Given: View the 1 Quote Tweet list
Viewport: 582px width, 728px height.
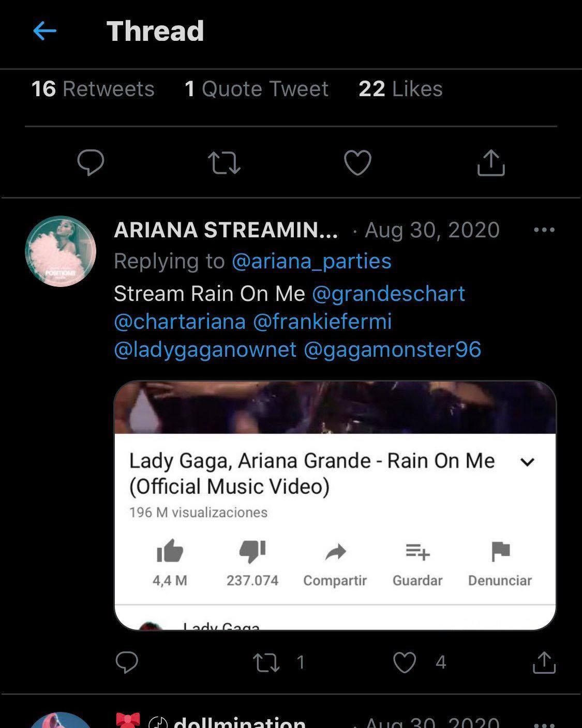Looking at the screenshot, I should 257,89.
